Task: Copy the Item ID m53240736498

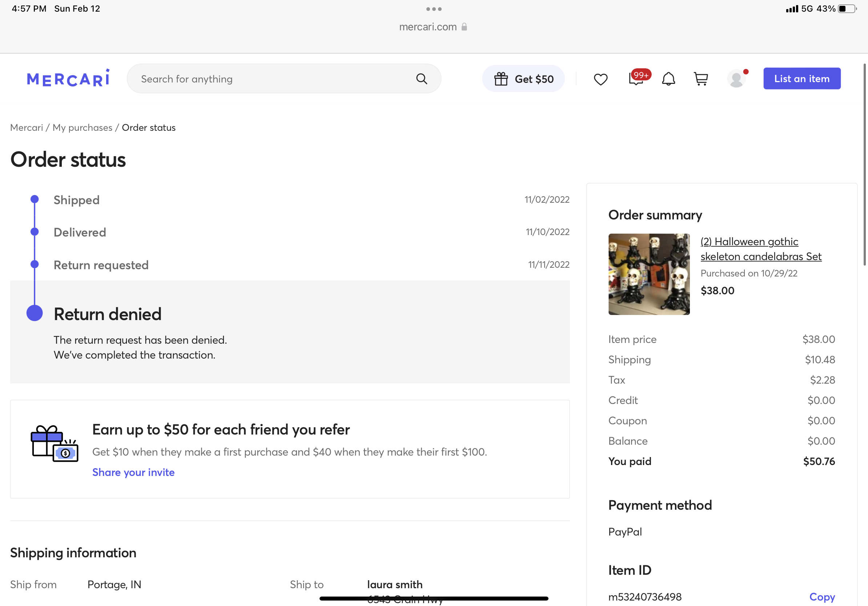Action: pos(822,597)
